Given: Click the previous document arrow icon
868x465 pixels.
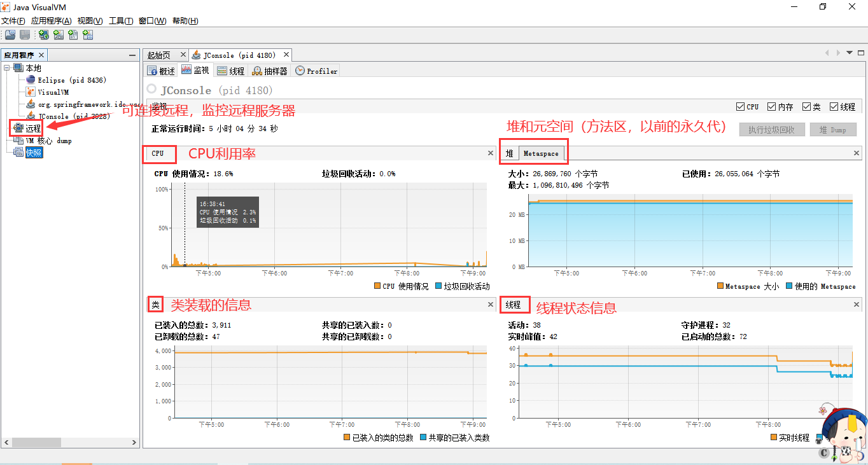Looking at the screenshot, I should pos(827,53).
